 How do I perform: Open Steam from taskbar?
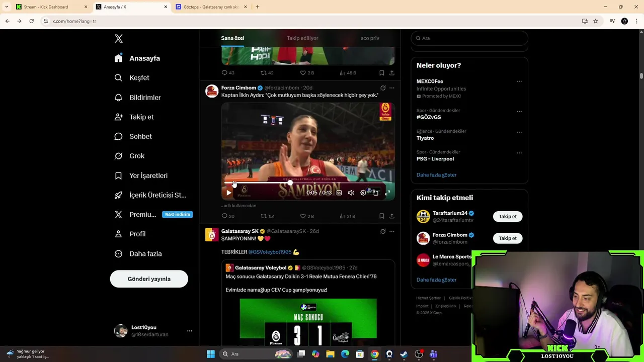tap(404, 354)
